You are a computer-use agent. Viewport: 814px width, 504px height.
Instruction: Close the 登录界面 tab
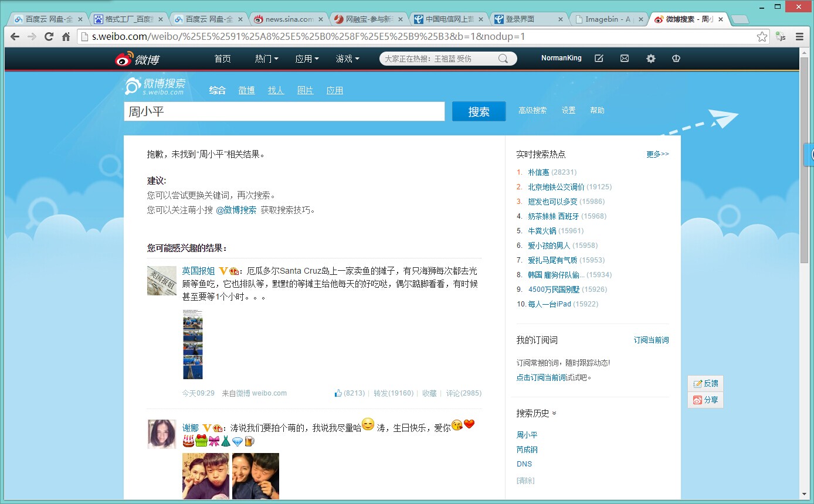[x=560, y=19]
